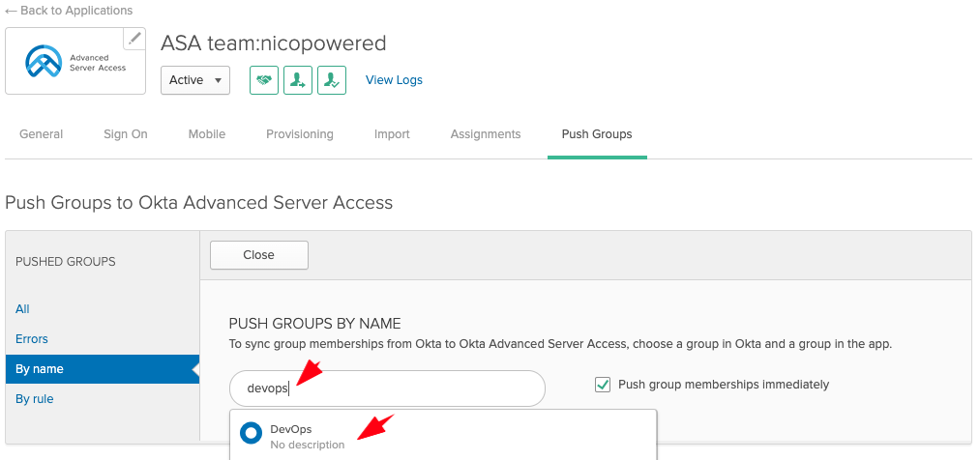
Task: Open the Provisioning tab
Action: point(300,134)
